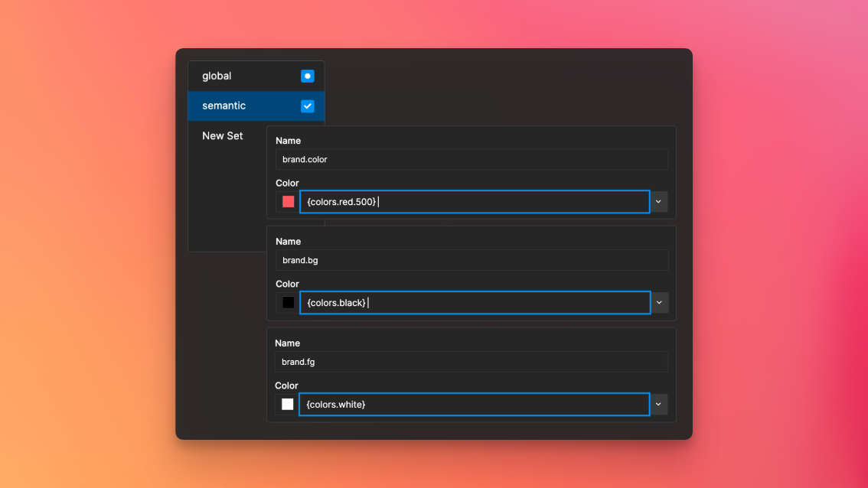Click the Name label above brand.bg
This screenshot has height=488, width=868.
pos(288,241)
